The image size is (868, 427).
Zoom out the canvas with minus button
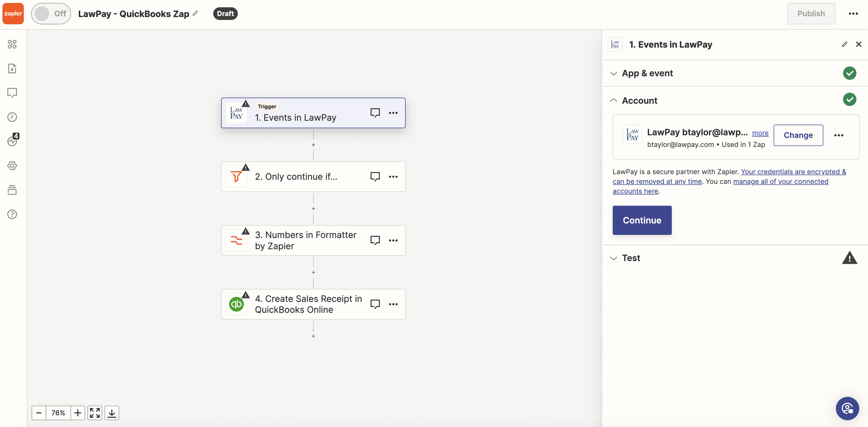(39, 413)
